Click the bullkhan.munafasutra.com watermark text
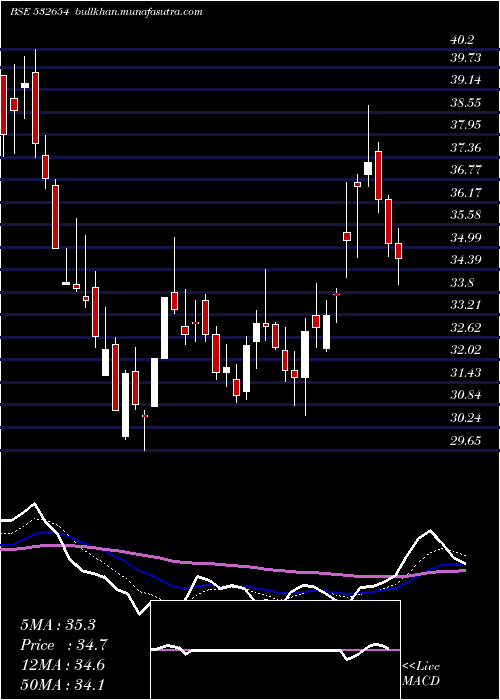Viewport: 500px width, 700px height. pyautogui.click(x=138, y=12)
